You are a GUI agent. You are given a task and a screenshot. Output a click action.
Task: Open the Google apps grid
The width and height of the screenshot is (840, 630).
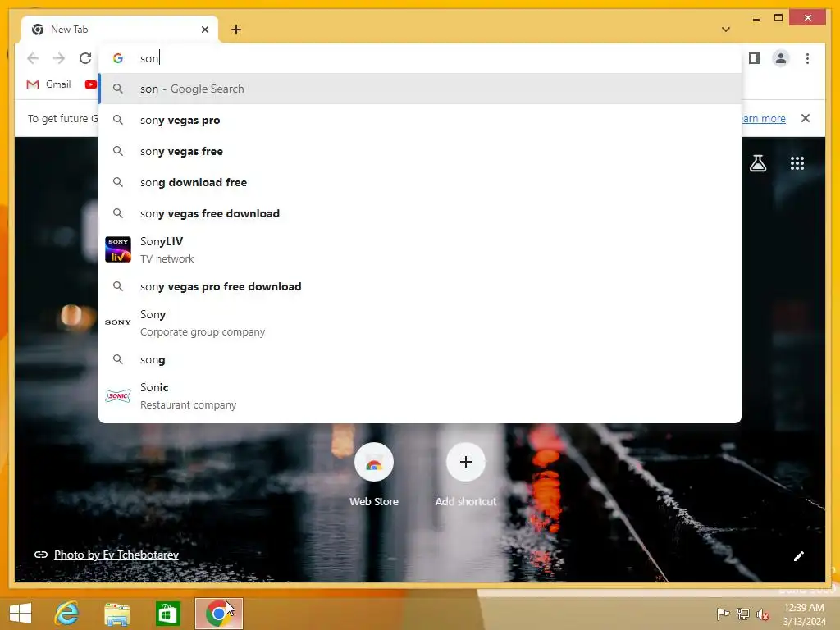tap(797, 163)
